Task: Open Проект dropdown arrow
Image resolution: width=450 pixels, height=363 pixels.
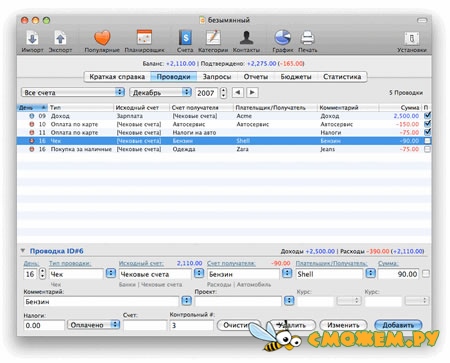Action: [x=289, y=301]
